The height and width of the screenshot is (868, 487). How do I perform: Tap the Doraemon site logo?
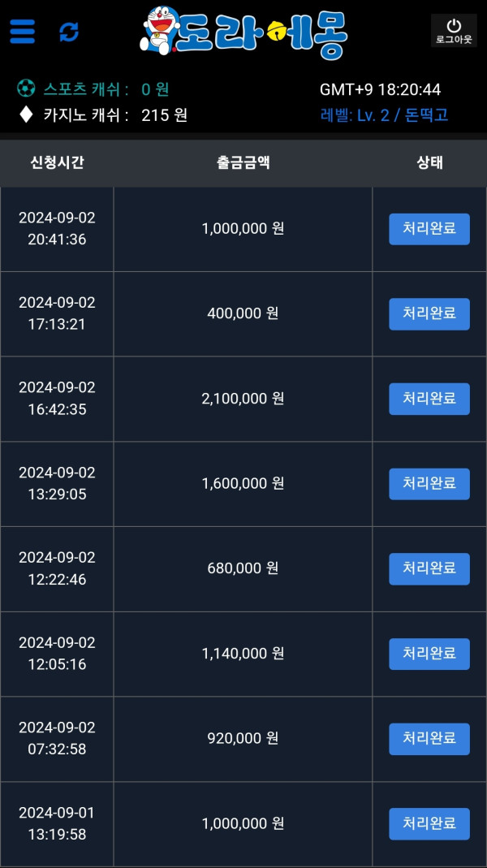coord(243,33)
